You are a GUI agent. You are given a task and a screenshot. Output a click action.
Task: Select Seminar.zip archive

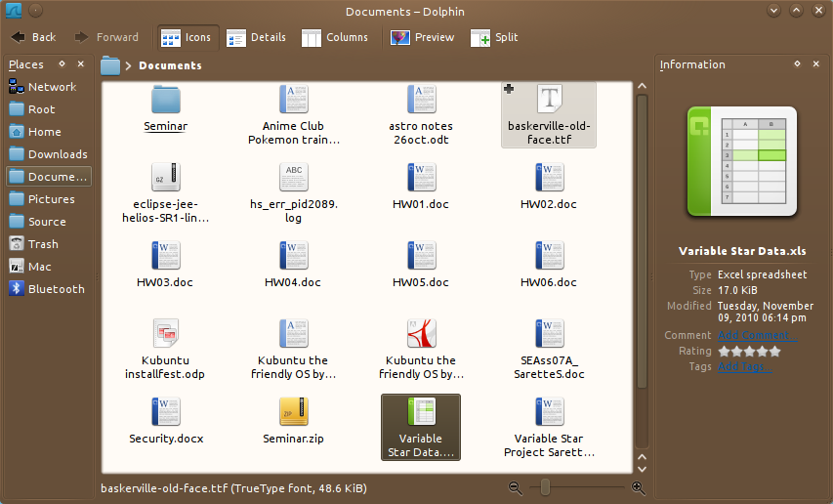tap(293, 421)
